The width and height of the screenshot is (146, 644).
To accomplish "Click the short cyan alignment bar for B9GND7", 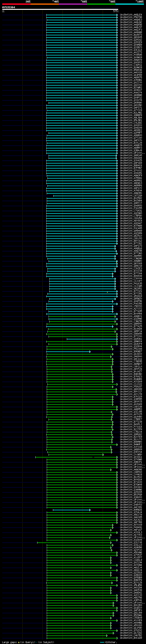I will [68, 352].
